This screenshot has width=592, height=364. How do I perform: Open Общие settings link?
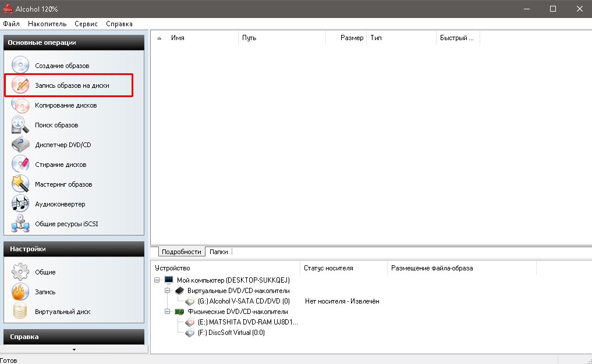[45, 272]
